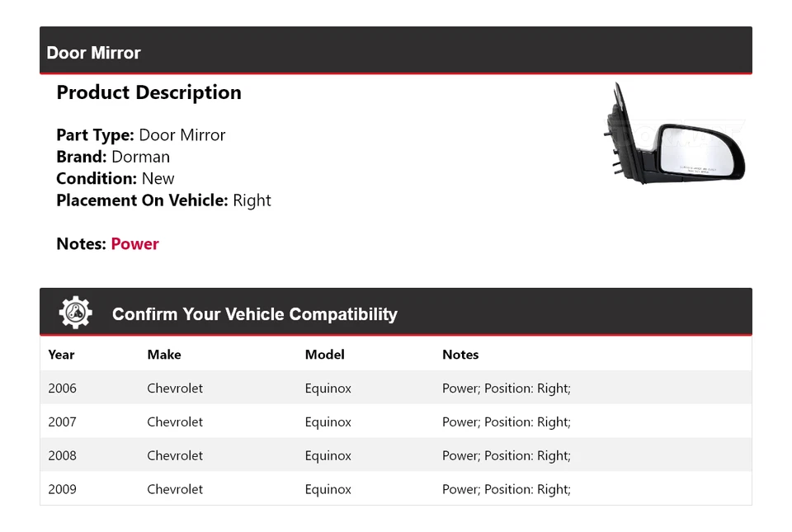This screenshot has width=792, height=532.
Task: Click the gear compatibility icon
Action: pyautogui.click(x=76, y=313)
